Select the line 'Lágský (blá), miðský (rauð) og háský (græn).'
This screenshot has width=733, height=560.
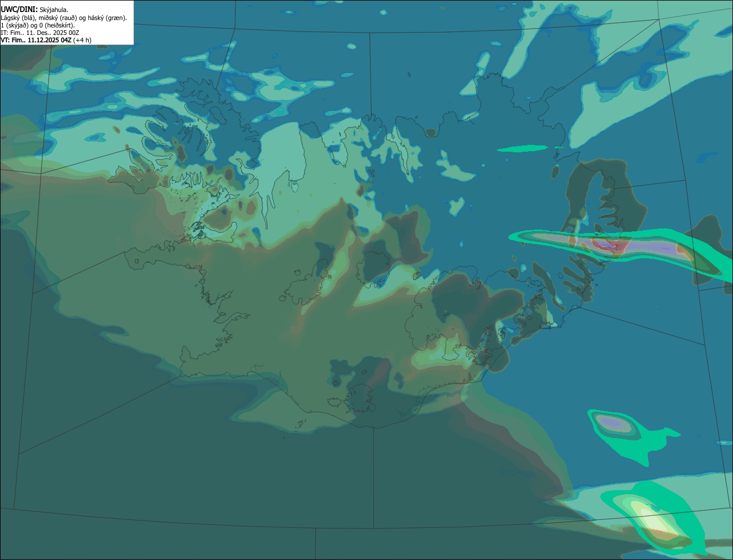click(64, 18)
